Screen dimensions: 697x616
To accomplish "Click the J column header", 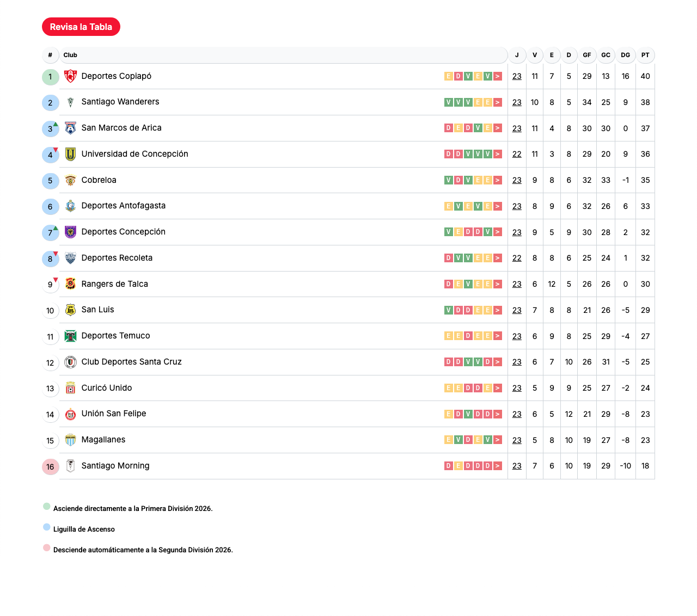I will 517,55.
